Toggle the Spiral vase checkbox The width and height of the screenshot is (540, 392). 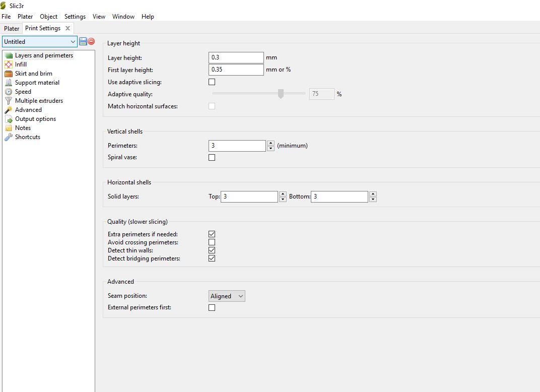click(212, 157)
